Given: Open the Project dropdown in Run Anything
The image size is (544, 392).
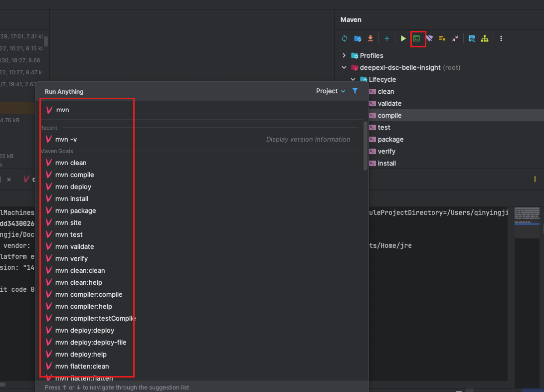Looking at the screenshot, I should click(x=330, y=91).
